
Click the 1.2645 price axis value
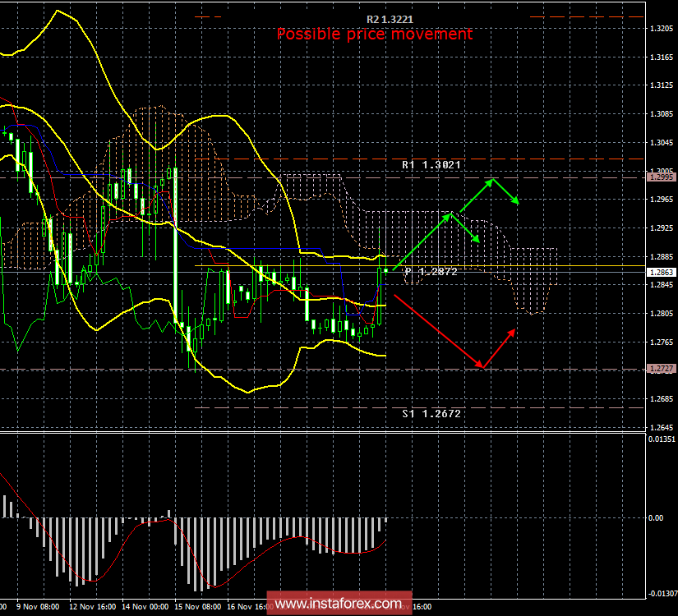pos(662,428)
